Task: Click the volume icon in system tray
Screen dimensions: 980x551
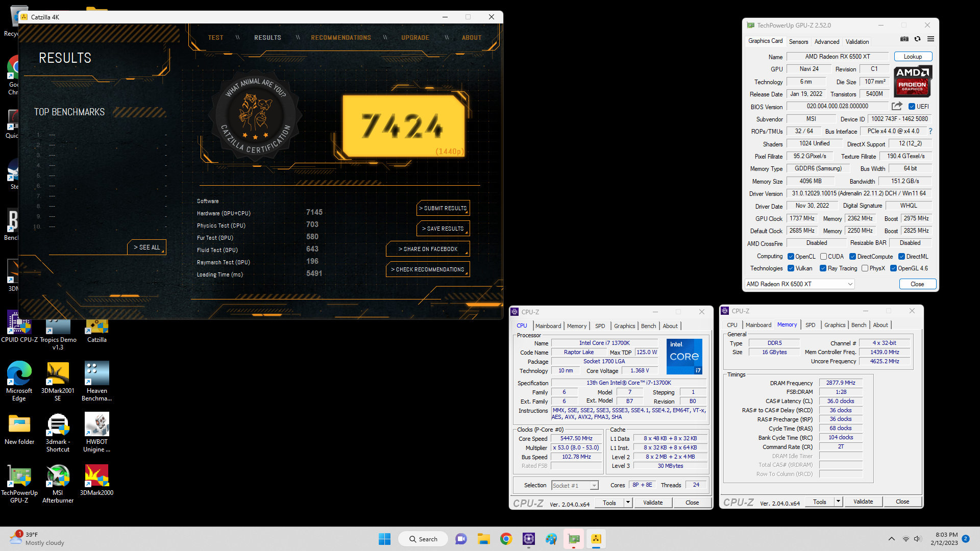Action: pos(918,539)
